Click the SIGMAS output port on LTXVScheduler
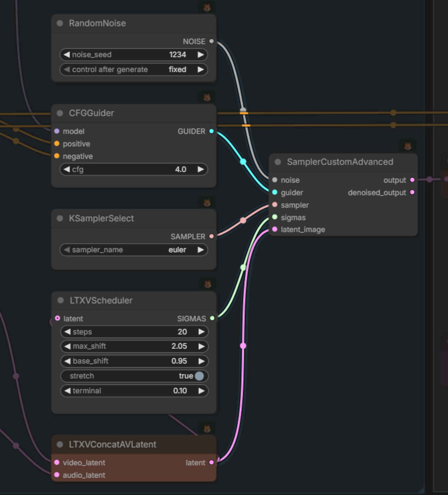448x495 pixels. 212,318
